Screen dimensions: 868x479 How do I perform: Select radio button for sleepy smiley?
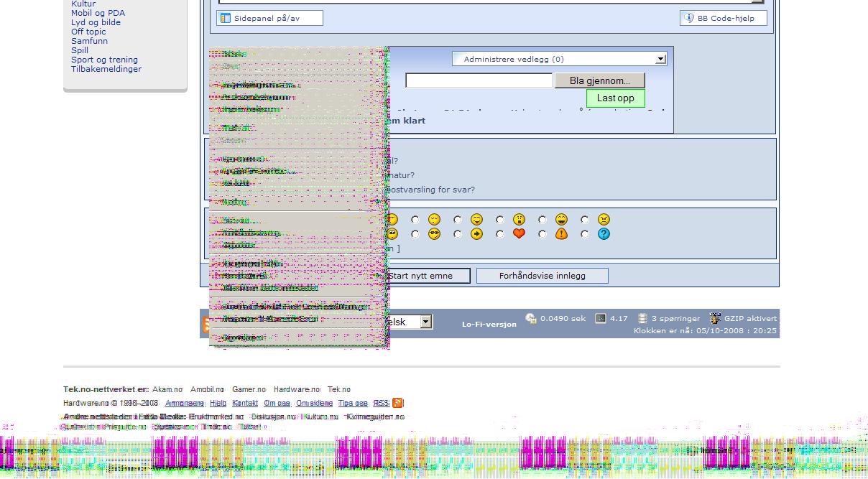pyautogui.click(x=415, y=220)
